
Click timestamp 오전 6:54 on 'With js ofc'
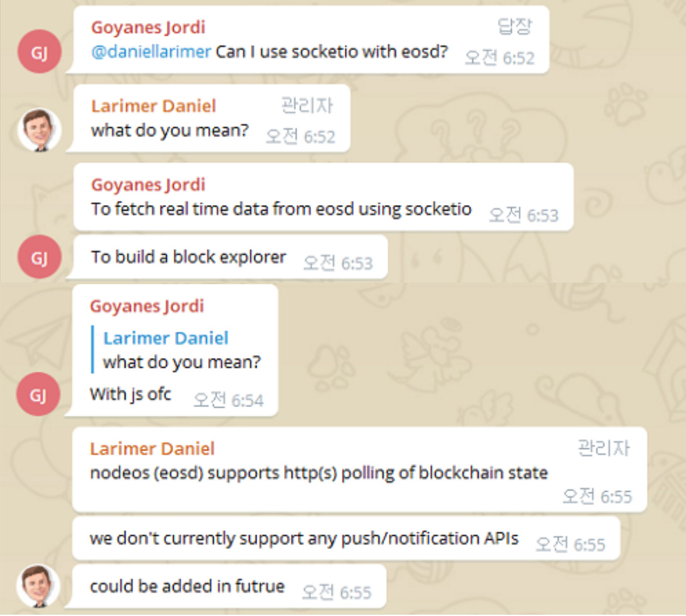(228, 400)
